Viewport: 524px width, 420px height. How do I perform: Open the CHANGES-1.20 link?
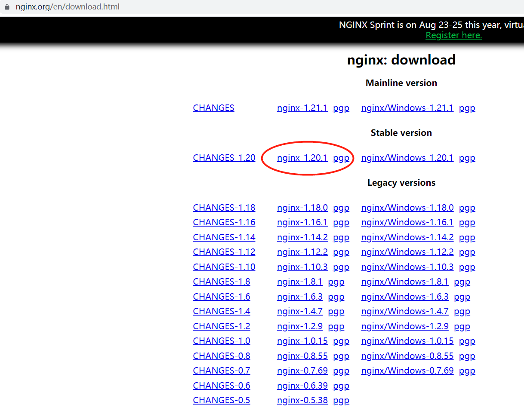coord(224,158)
